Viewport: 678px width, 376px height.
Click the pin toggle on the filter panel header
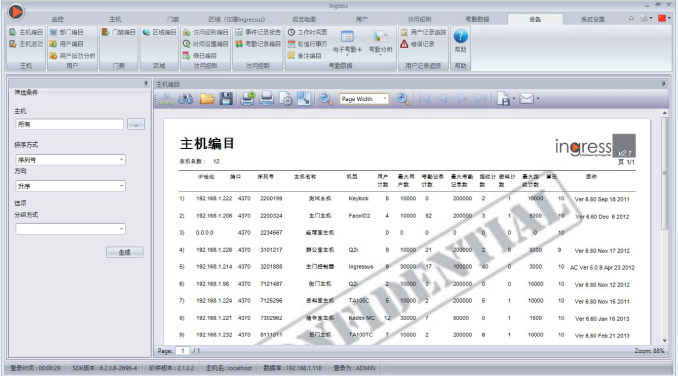[x=146, y=83]
